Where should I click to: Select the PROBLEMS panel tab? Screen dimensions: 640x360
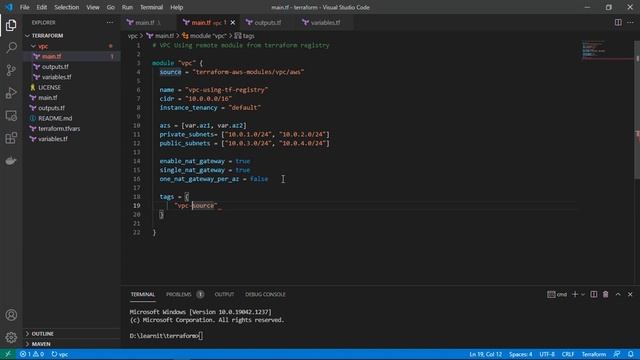pos(179,294)
